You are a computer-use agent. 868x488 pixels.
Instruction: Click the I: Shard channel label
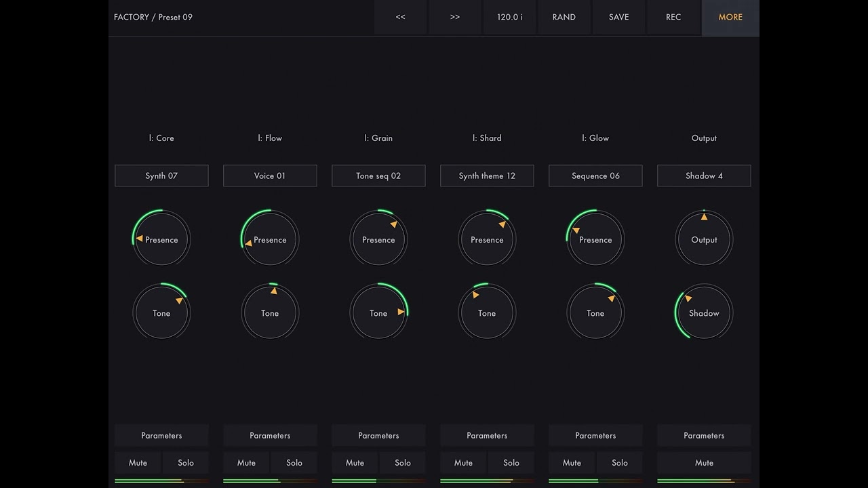487,138
